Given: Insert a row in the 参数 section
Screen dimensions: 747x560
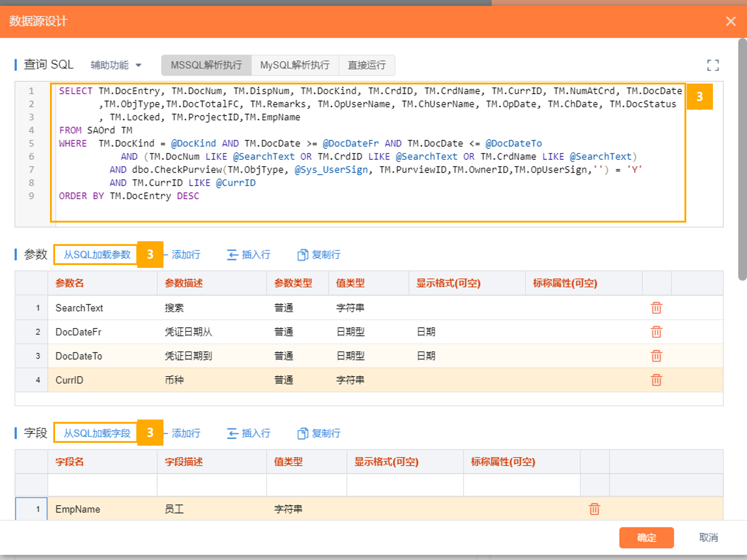Looking at the screenshot, I should coord(248,255).
